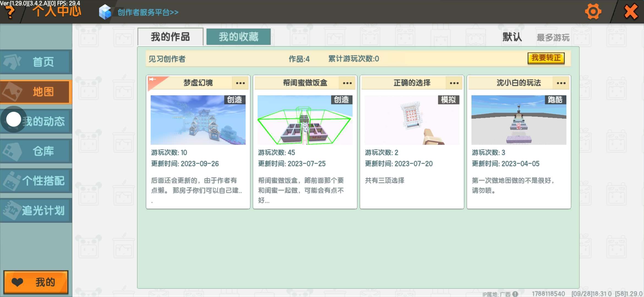Image resolution: width=644 pixels, height=297 pixels.
Task: Open the 沈小白的玩法 map thumbnail
Action: tap(519, 120)
